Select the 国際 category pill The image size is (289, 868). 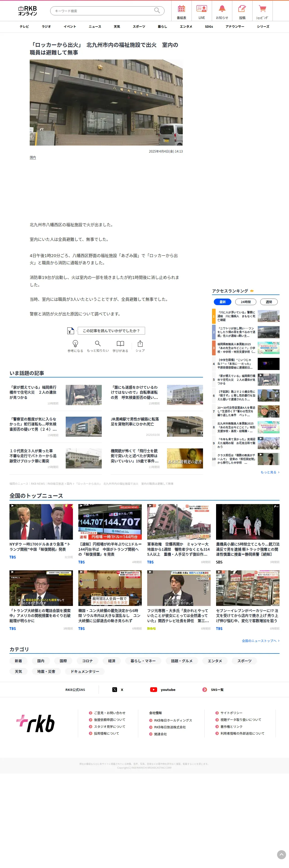(63, 661)
